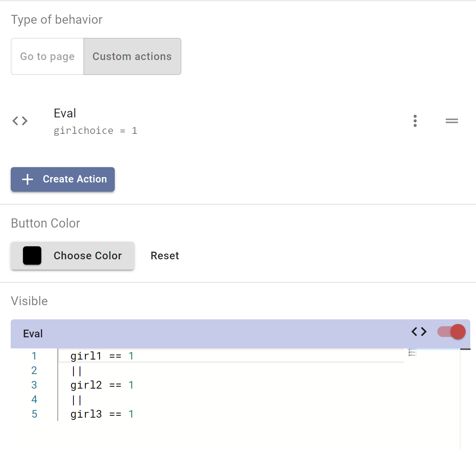Open the Choose Color picker button

point(72,255)
